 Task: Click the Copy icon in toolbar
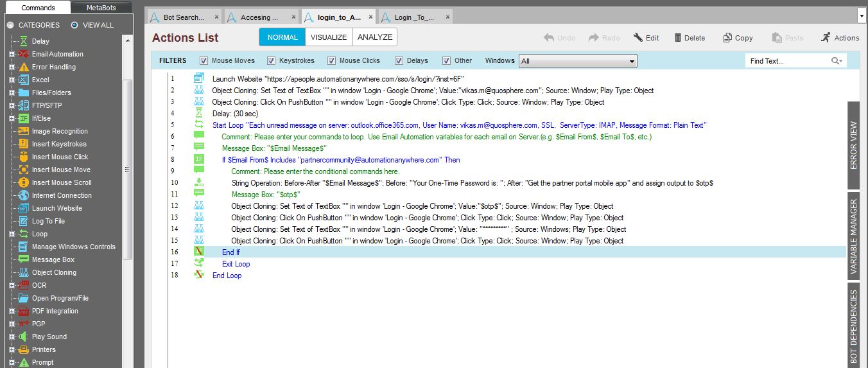727,38
